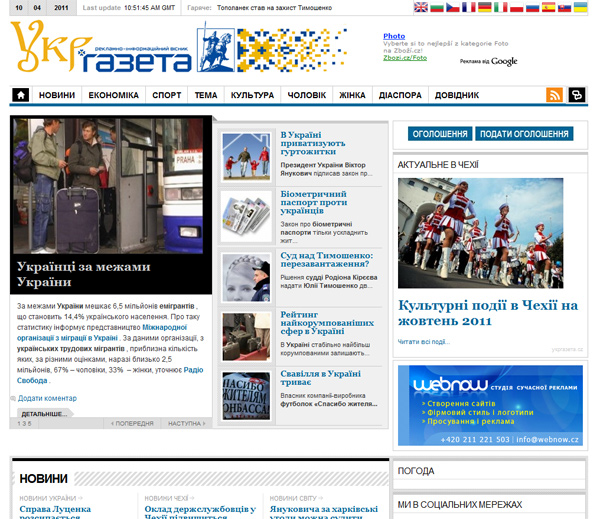The height and width of the screenshot is (519, 600).
Task: Select the Ukrainian flag language
Action: (x=580, y=7)
